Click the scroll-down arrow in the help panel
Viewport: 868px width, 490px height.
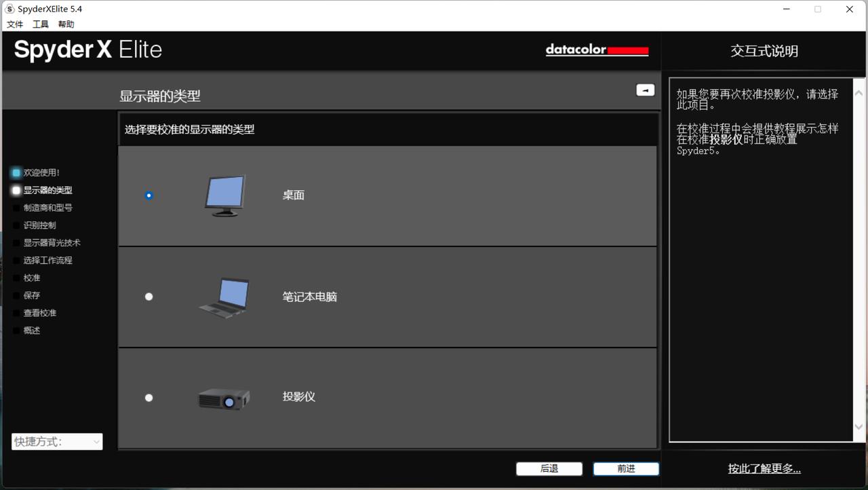pos(859,427)
